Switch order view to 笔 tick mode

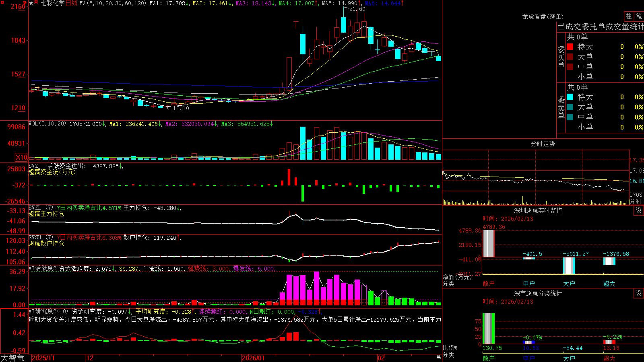point(639,16)
